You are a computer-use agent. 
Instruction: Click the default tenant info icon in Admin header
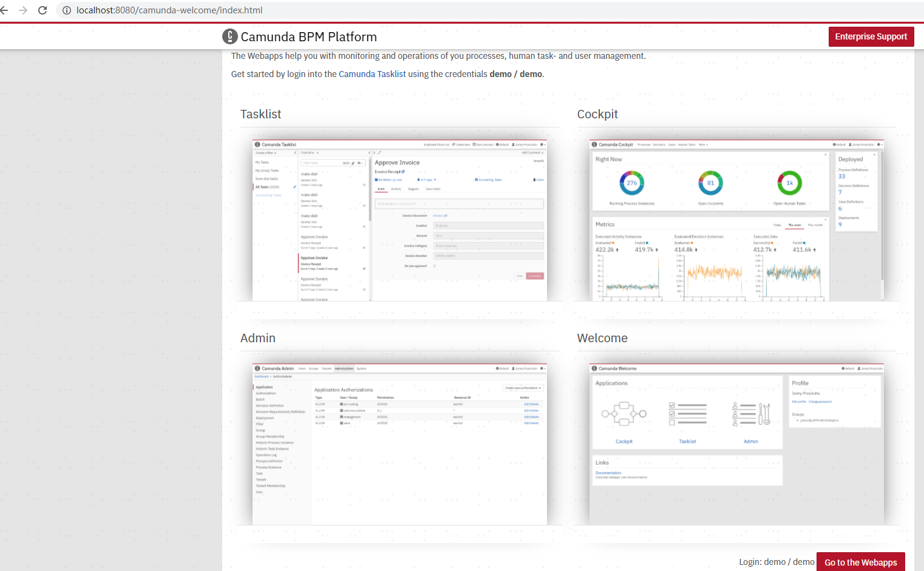pyautogui.click(x=497, y=368)
